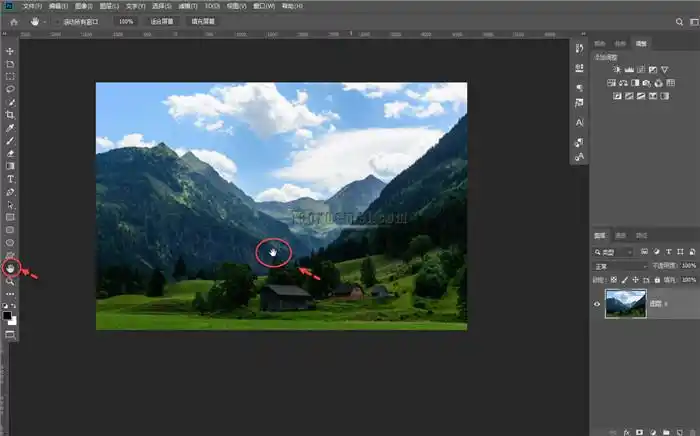Click the 适合屏幕 fit screen button
The height and width of the screenshot is (436, 700).
pyautogui.click(x=162, y=21)
